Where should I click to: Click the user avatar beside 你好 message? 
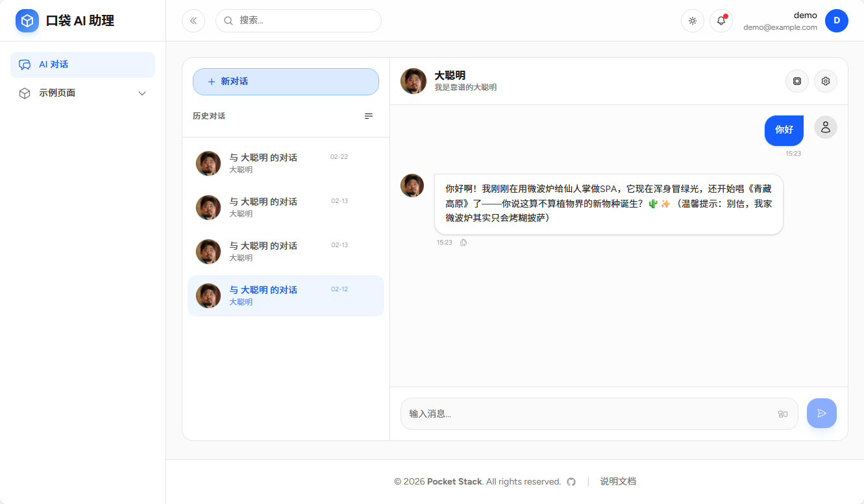825,127
